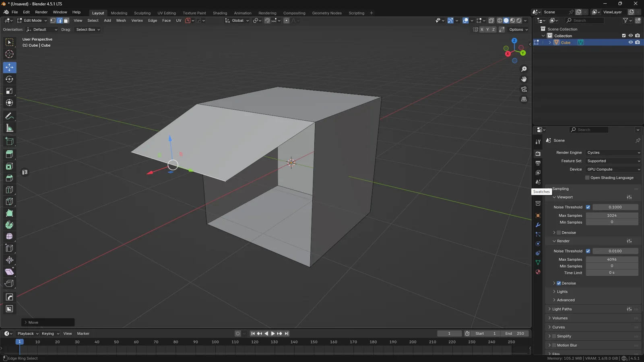Enable the Motion Blur checkbox
The width and height of the screenshot is (644, 362).
coord(554,345)
